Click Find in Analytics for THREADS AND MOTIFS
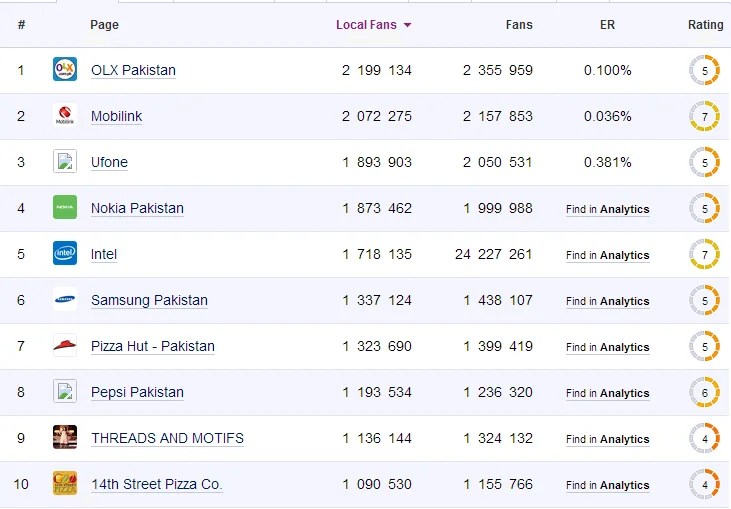The width and height of the screenshot is (731, 509). click(607, 440)
